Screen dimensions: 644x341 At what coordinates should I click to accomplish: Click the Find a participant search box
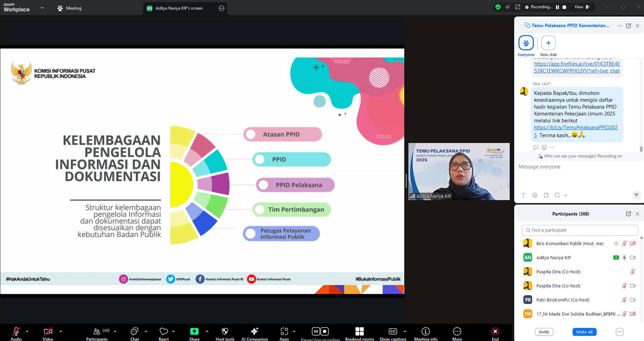click(580, 230)
